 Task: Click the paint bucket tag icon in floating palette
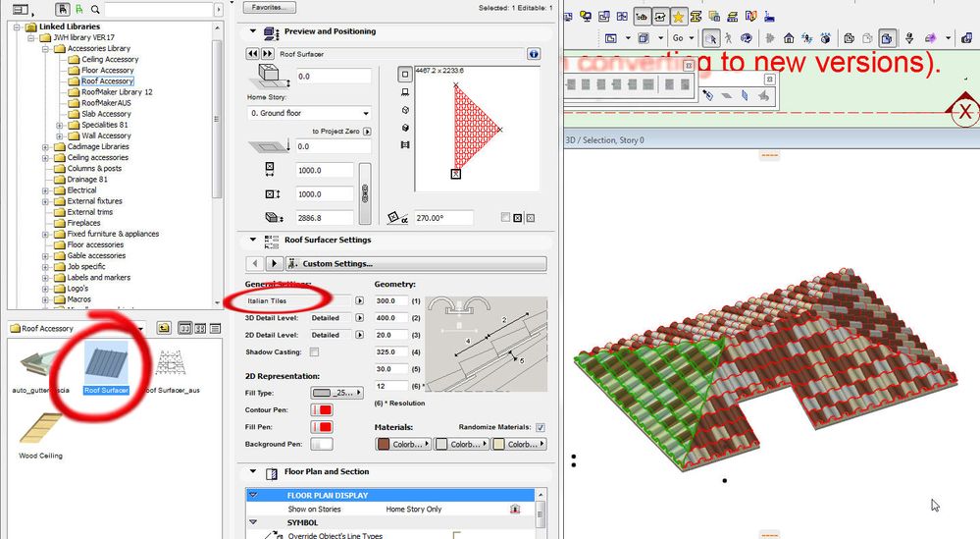tap(707, 95)
